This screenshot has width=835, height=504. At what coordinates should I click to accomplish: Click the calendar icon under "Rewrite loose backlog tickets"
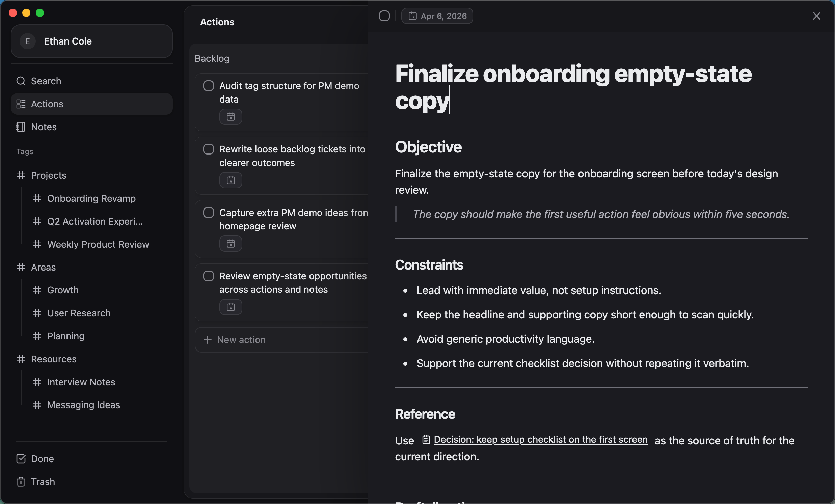[x=231, y=180]
